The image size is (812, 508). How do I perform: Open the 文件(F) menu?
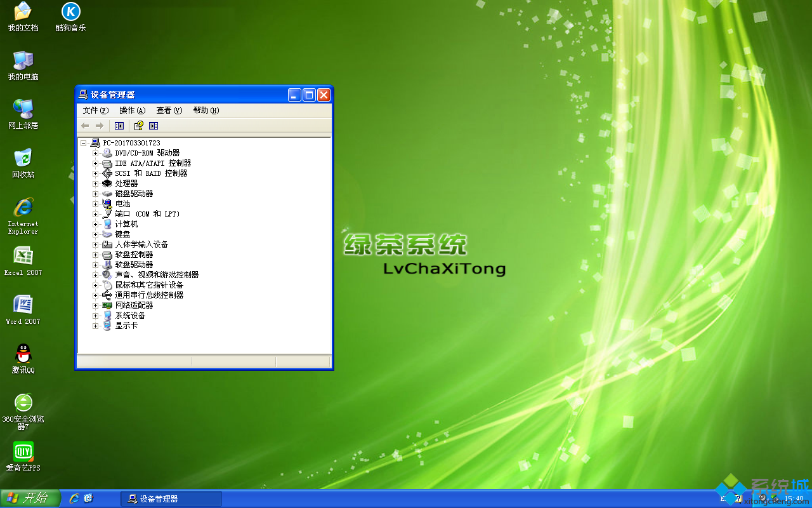[96, 110]
